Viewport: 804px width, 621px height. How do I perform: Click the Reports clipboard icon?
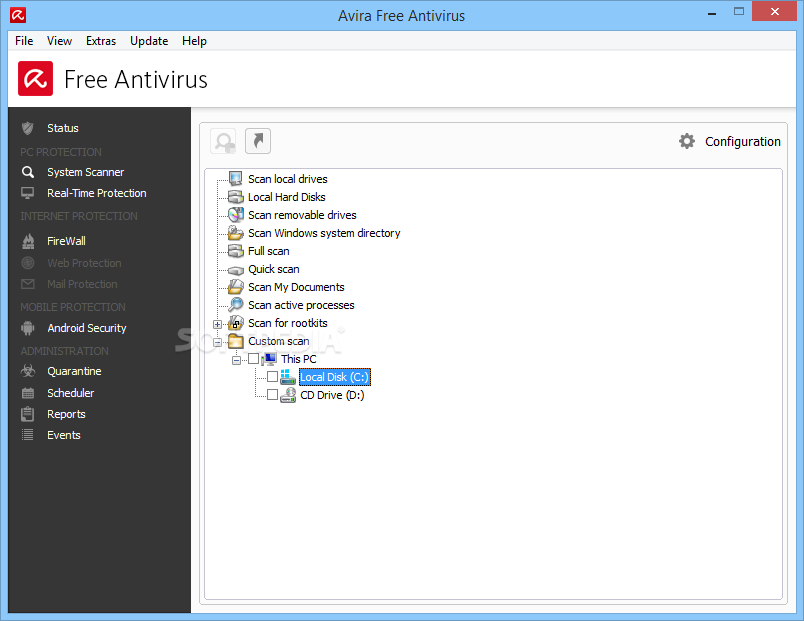28,414
